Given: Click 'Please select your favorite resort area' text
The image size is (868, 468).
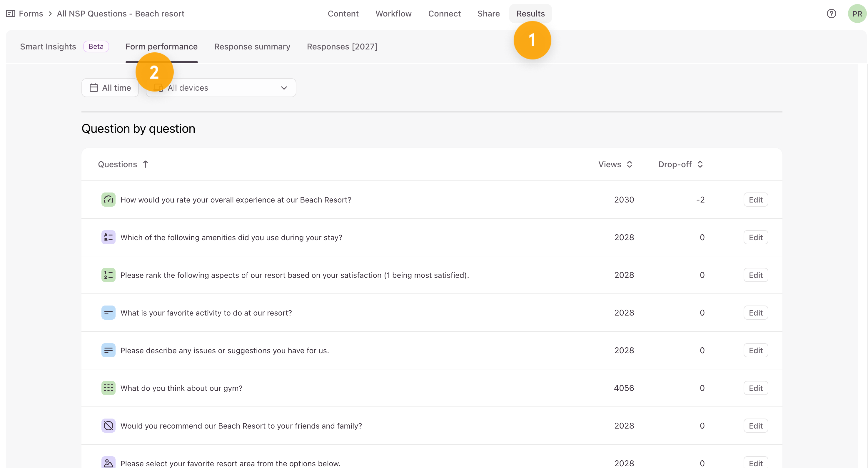Looking at the screenshot, I should tap(231, 463).
